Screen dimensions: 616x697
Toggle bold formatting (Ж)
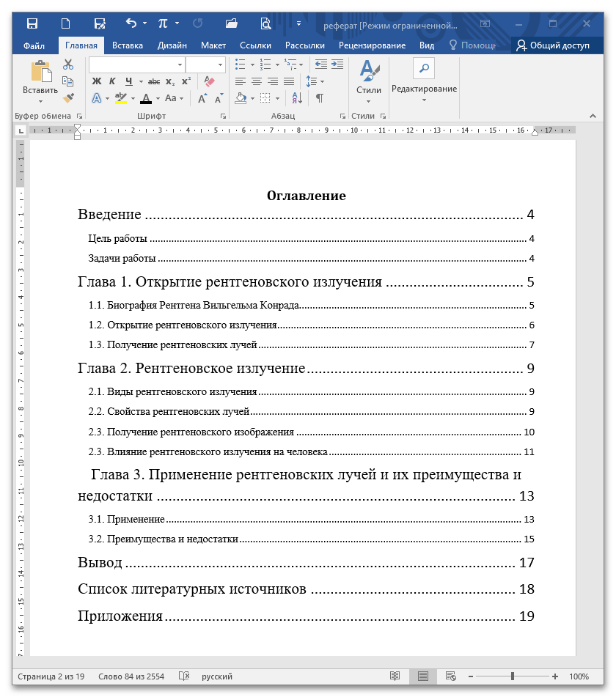click(97, 81)
